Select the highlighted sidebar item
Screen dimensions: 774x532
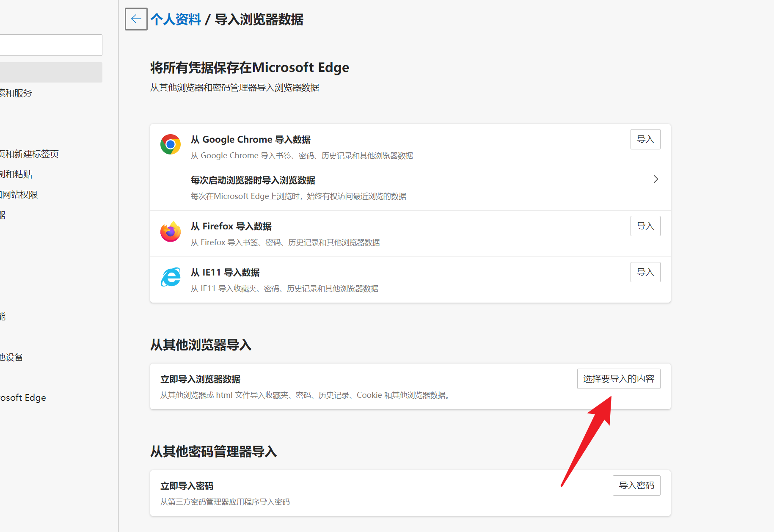tap(51, 72)
